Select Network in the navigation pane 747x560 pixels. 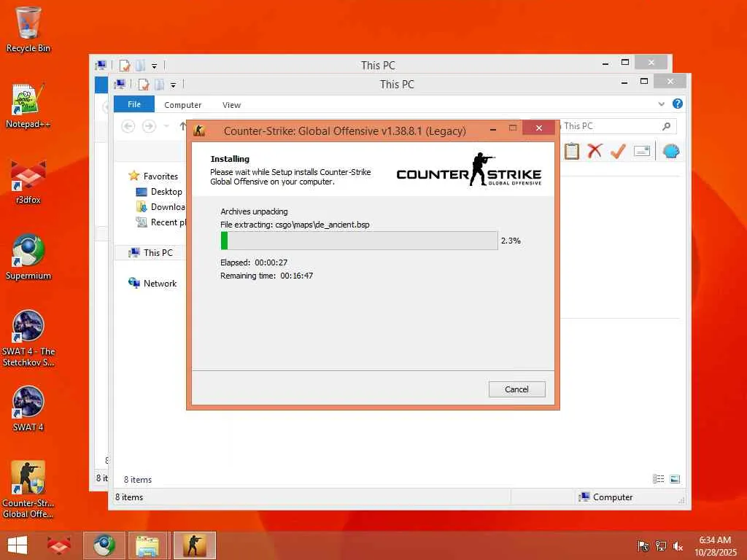[152, 283]
